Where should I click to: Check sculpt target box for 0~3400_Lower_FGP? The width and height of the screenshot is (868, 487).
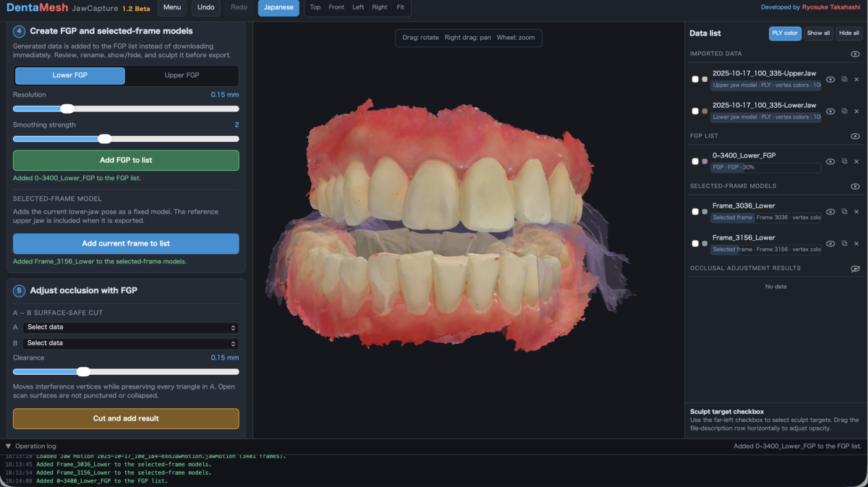[696, 161]
